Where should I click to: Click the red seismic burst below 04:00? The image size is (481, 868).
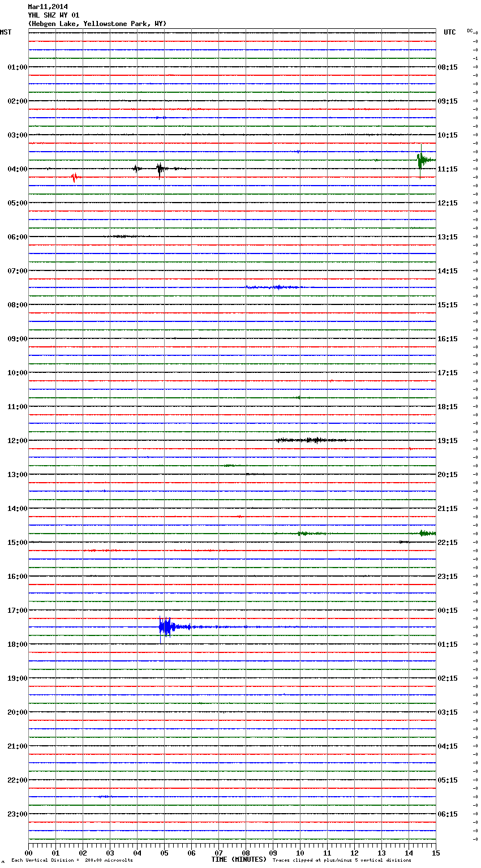(75, 177)
